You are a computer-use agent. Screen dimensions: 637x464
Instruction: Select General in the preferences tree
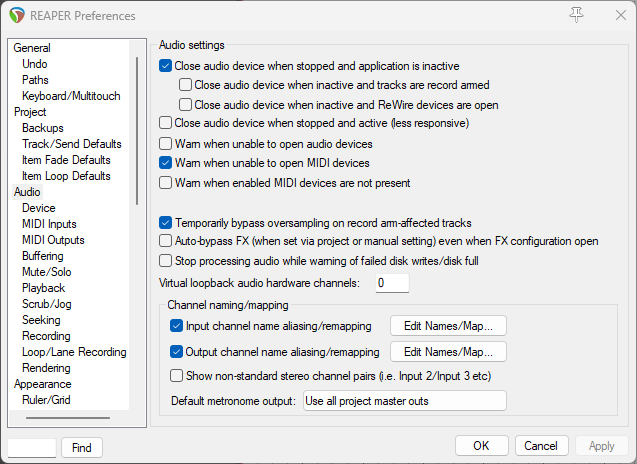pyautogui.click(x=32, y=48)
